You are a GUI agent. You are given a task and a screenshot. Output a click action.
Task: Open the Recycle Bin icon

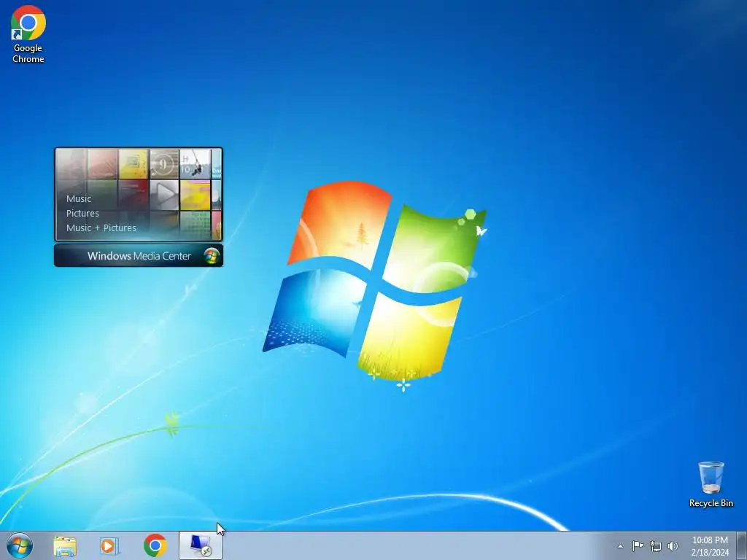pos(711,484)
